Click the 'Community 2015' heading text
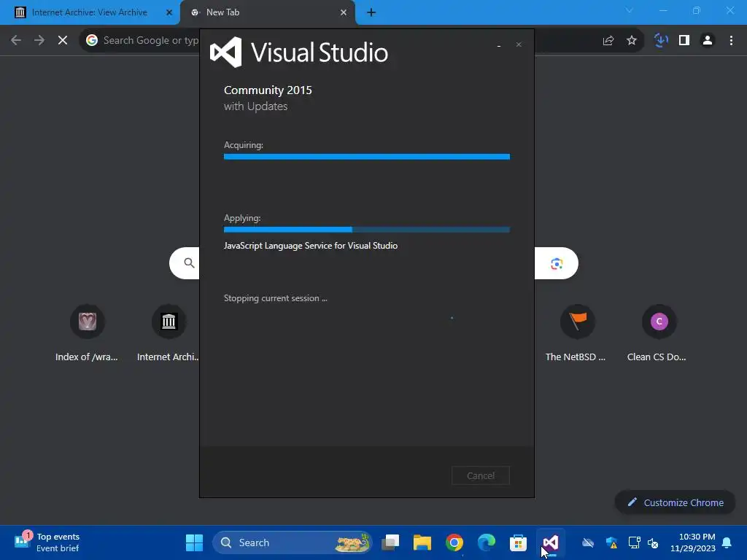747x560 pixels. point(268,90)
